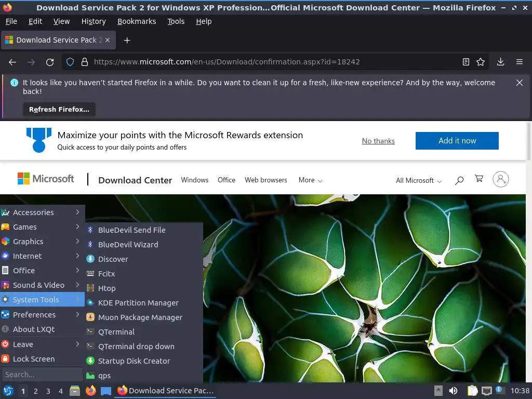Launch Muon Package Manager
This screenshot has height=399, width=532.
click(x=144, y=317)
